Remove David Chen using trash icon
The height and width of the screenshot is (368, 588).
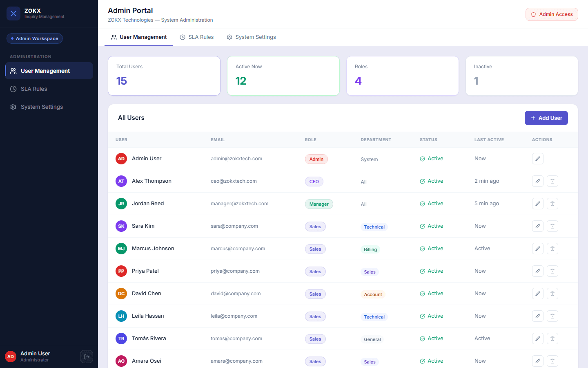click(552, 294)
